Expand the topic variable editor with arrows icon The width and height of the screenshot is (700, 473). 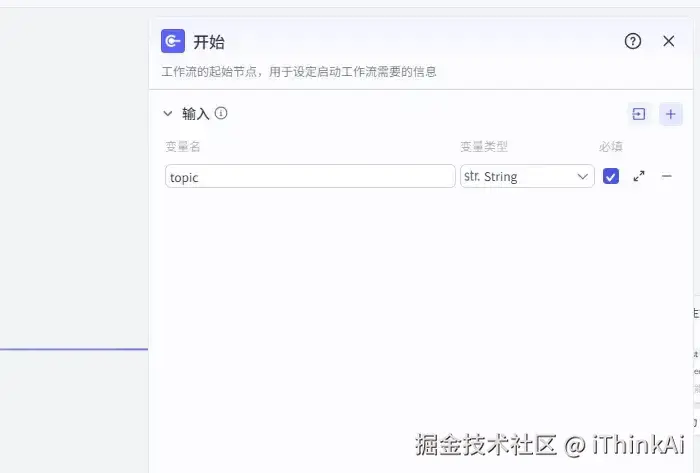point(639,176)
